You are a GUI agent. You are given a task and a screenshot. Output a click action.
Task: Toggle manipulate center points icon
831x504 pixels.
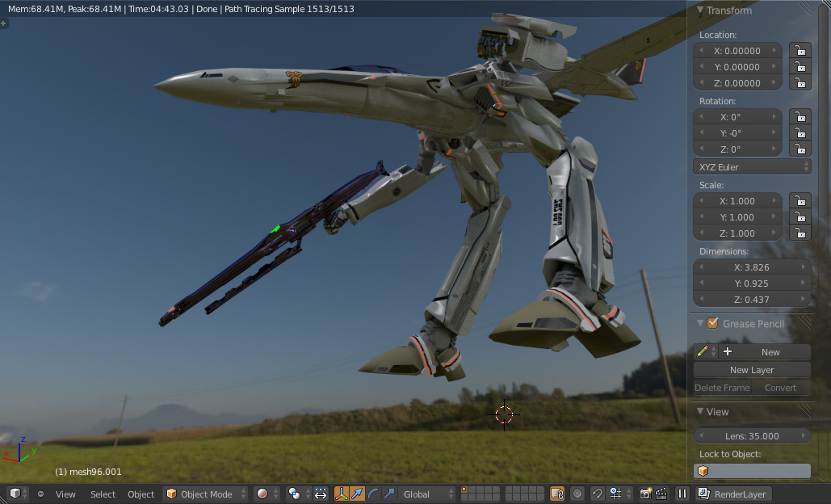[x=321, y=494]
